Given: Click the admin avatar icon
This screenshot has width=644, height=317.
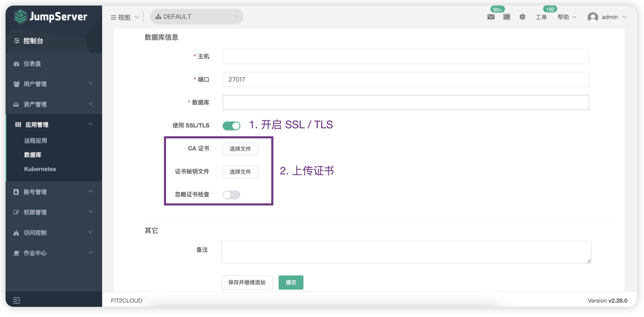Looking at the screenshot, I should tap(593, 17).
